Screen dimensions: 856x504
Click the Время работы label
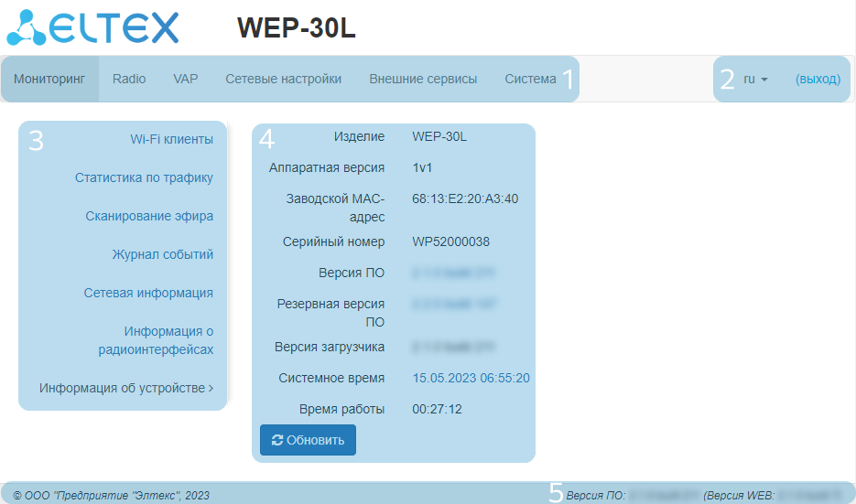[341, 409]
